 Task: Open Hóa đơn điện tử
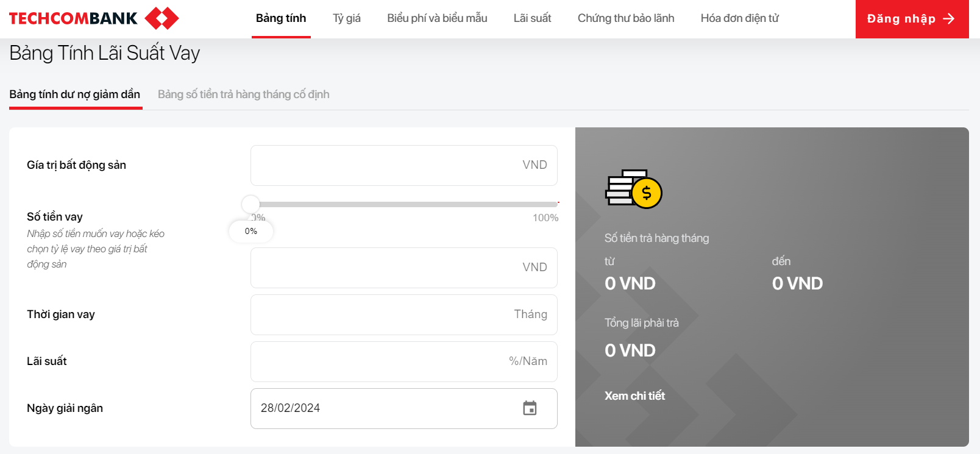coord(740,18)
